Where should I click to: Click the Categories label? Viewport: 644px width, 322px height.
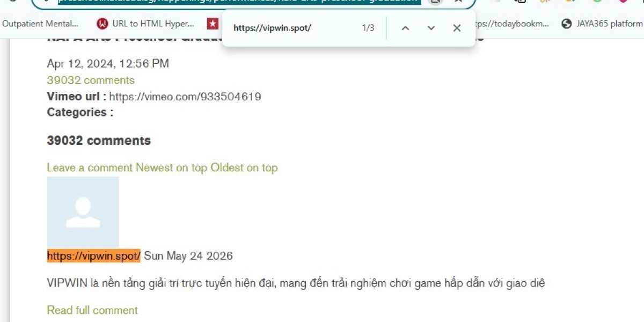(x=80, y=112)
